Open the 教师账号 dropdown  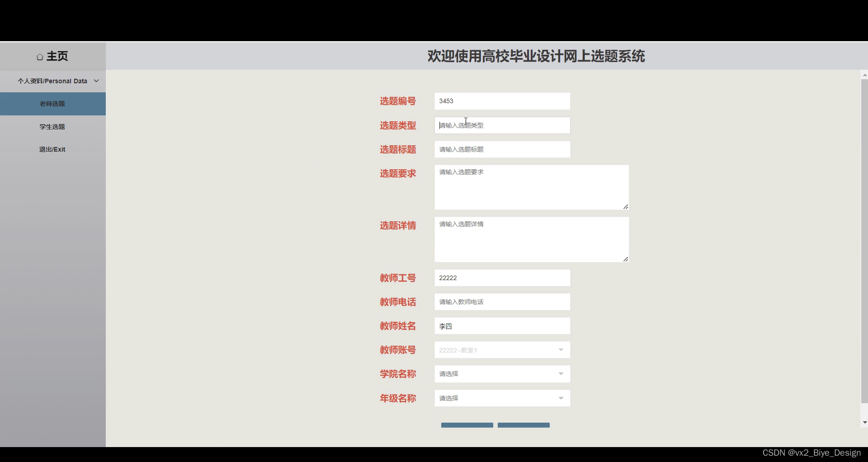(502, 350)
